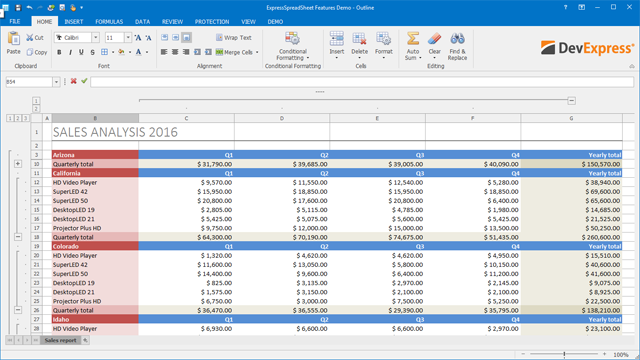This screenshot has height=360, width=640.
Task: Open Conditional Formatting menu
Action: (293, 46)
